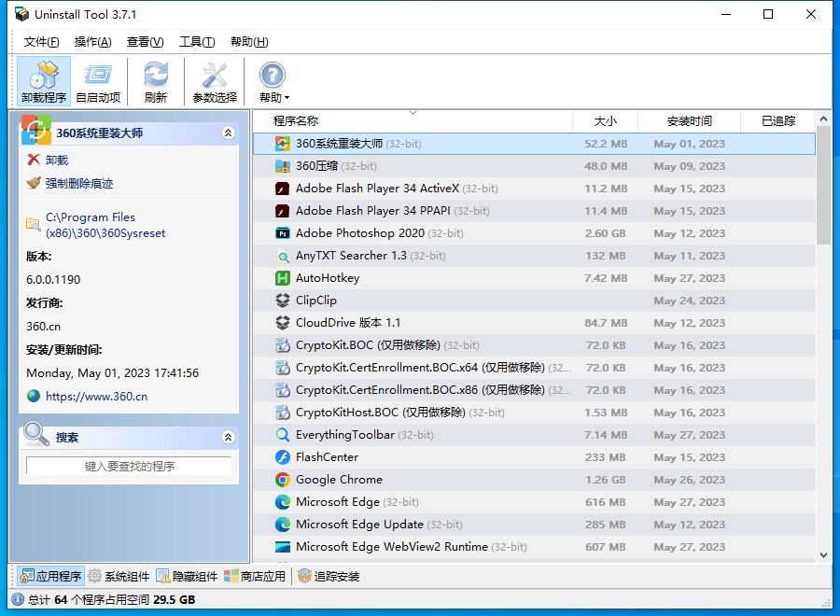
Task: Collapse the 360系统重装大师 details panel
Action: tap(229, 133)
